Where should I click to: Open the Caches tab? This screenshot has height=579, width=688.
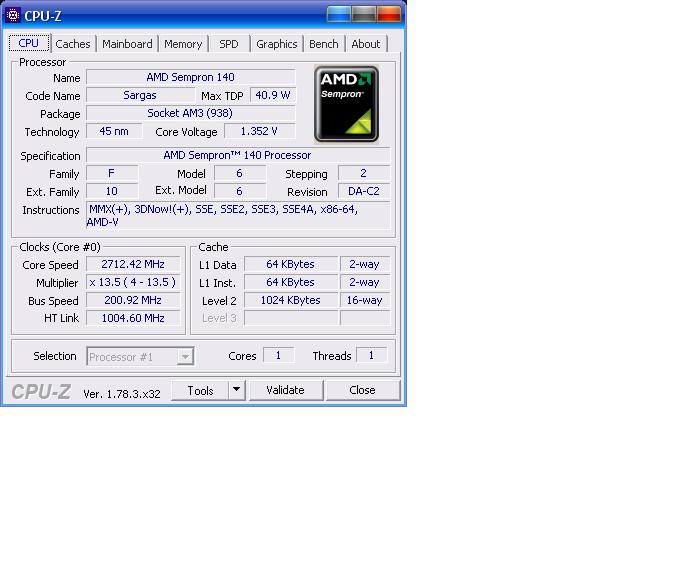[x=73, y=44]
